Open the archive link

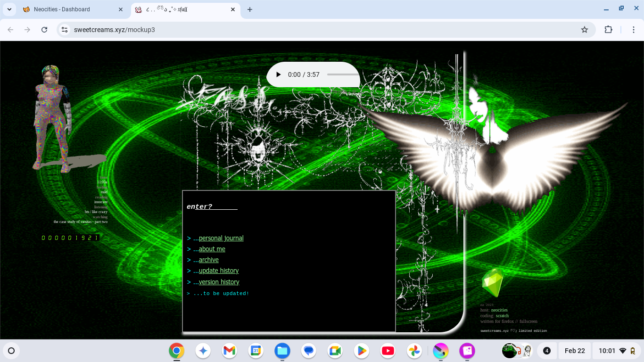point(208,260)
